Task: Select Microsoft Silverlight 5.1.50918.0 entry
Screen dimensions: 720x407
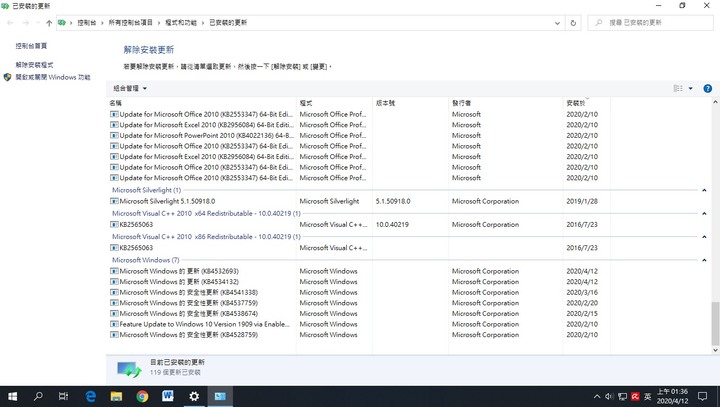Action: pos(360,201)
